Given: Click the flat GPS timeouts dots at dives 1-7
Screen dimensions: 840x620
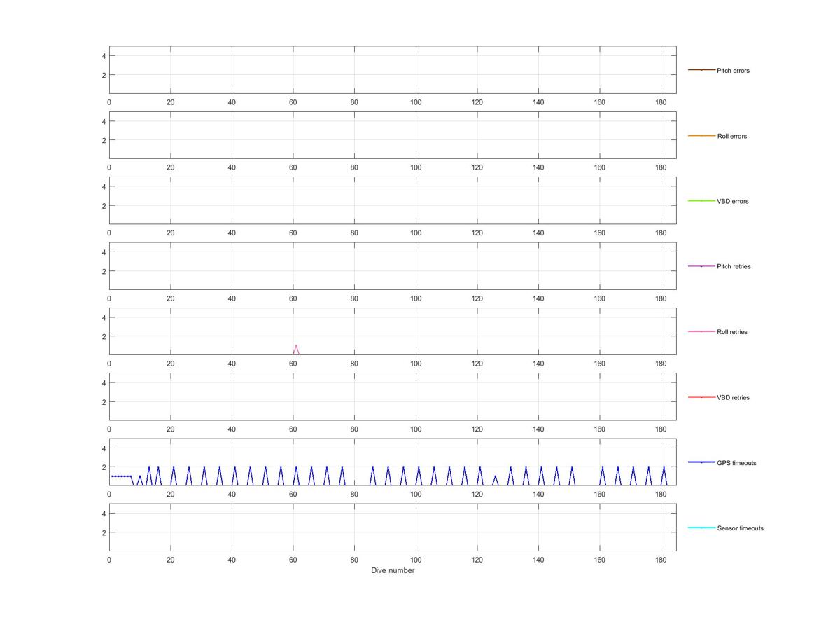Looking at the screenshot, I should pos(121,476).
